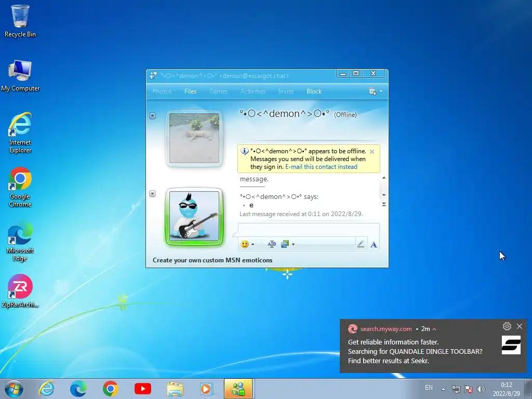Collapse the contact's display picture

click(x=152, y=116)
